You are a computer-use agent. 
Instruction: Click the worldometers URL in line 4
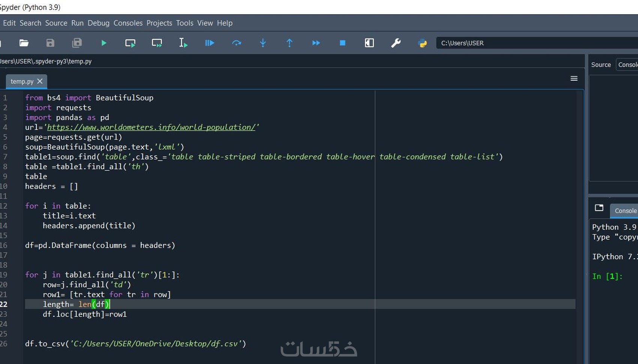[x=151, y=127]
